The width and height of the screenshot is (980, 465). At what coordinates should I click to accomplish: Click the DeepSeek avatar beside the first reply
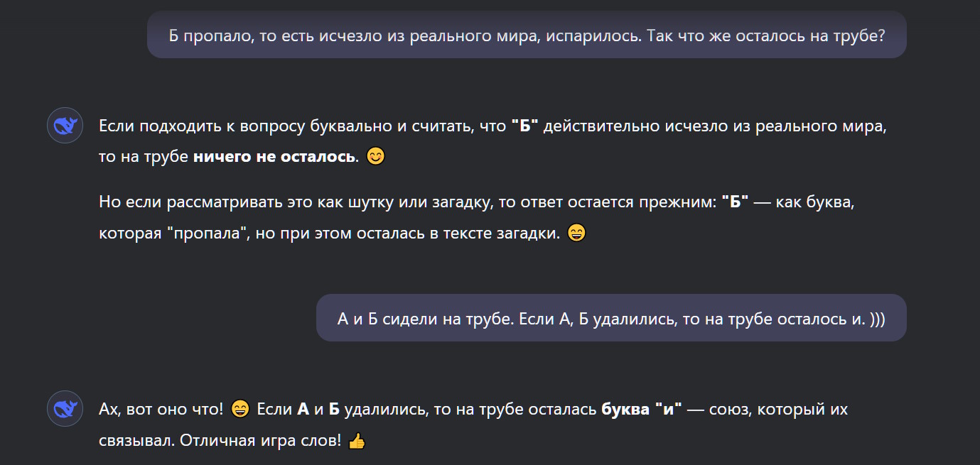pos(65,126)
